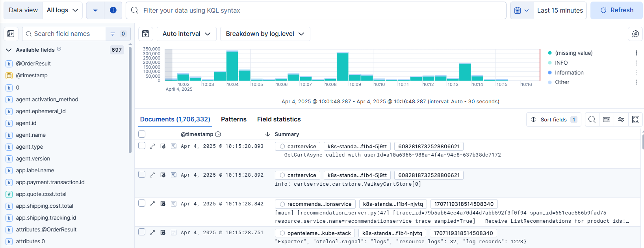Viewport: 644px width, 248px height.
Task: Click the Sort fields button
Action: click(x=553, y=119)
